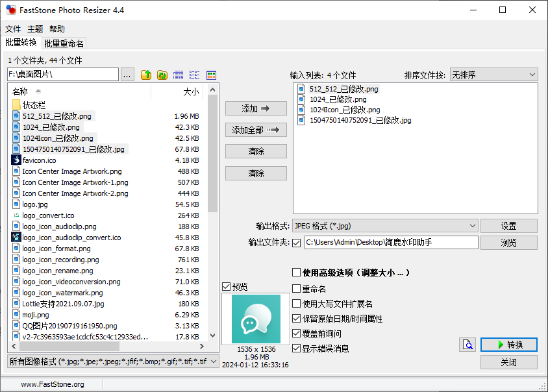Refresh the folder list with the refresh icon
548x392 pixels.
point(162,75)
